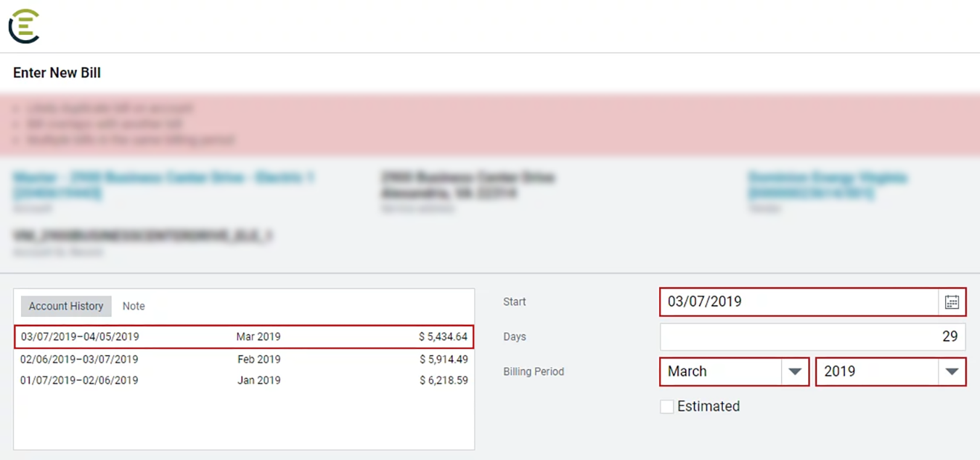
Task: Select the 02/06/2019–03/07/2019 history row
Action: pyautogui.click(x=244, y=359)
